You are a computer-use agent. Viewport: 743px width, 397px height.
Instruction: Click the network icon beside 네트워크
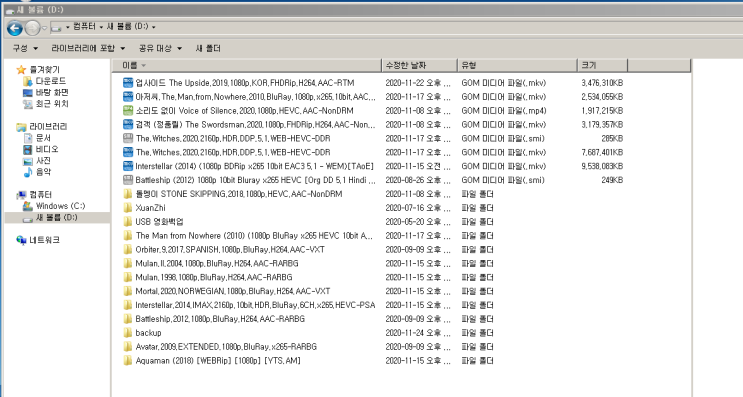(x=21, y=240)
